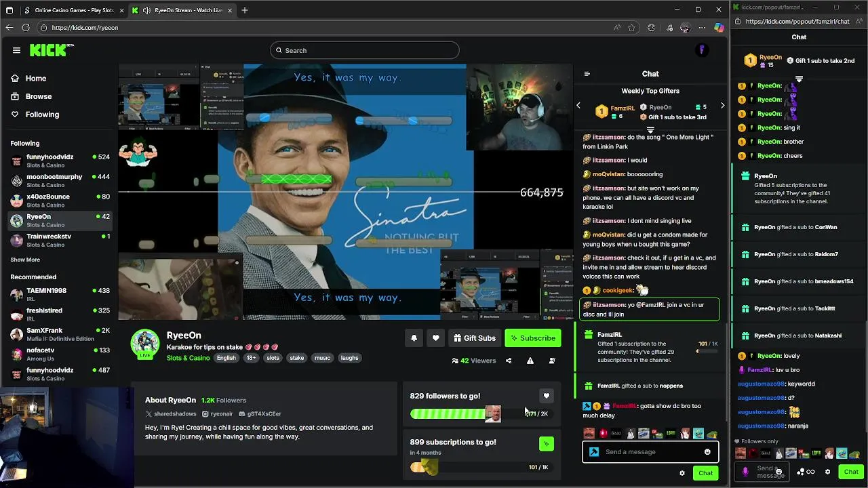Open the purple profile avatar menu
This screenshot has width=868, height=488.
[702, 50]
